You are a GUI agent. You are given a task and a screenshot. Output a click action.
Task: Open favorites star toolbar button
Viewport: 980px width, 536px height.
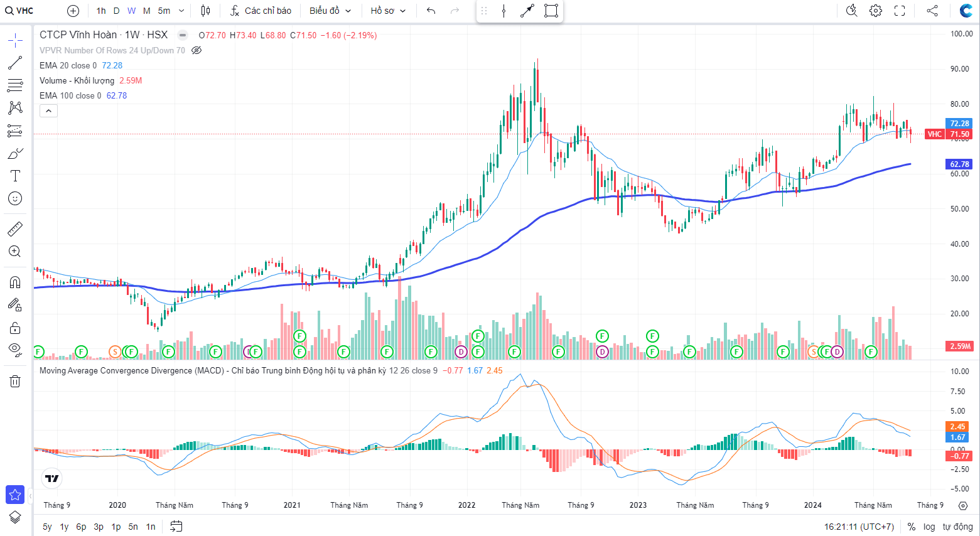(x=15, y=495)
